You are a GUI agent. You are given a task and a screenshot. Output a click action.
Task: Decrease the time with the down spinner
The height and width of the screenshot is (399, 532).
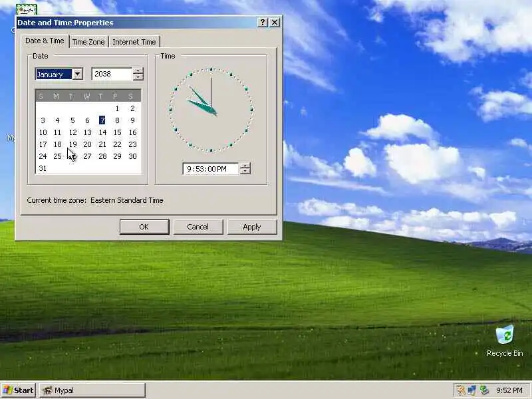coord(245,172)
